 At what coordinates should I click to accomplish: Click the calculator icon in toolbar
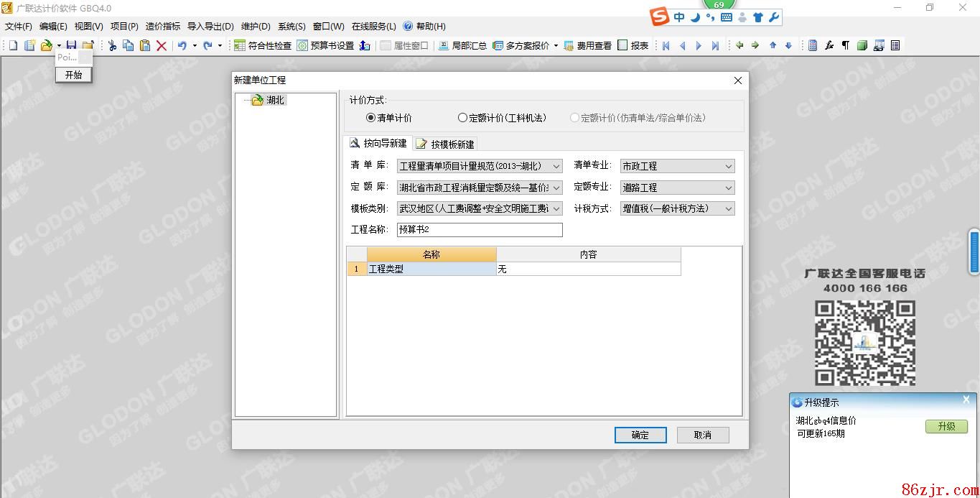click(x=813, y=45)
